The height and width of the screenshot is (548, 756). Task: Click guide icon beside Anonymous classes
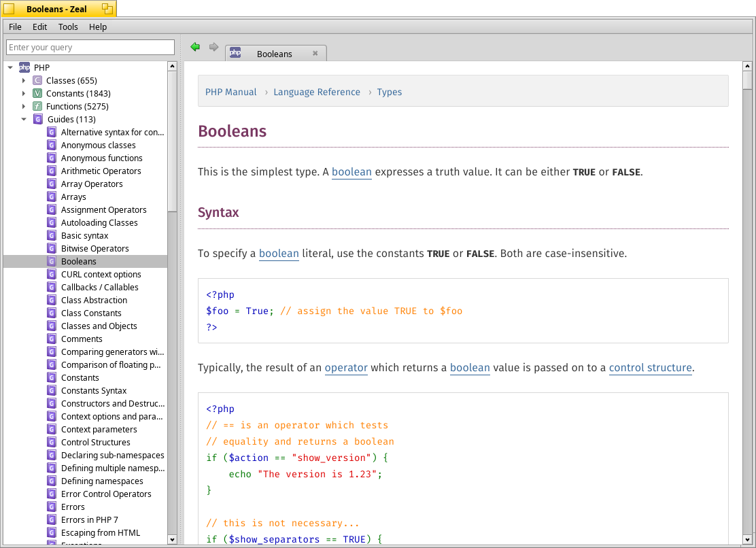[52, 145]
